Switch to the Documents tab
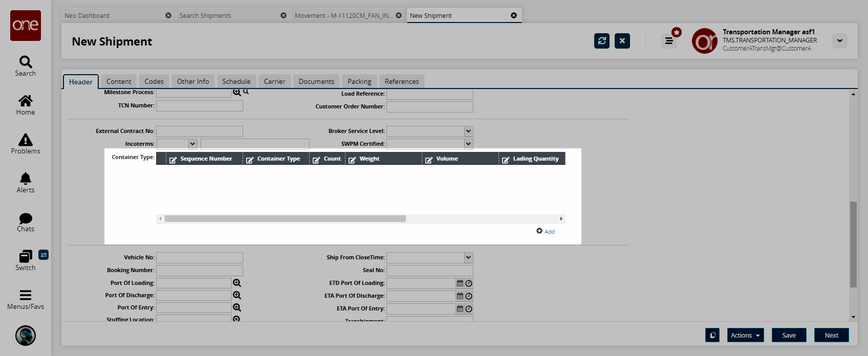This screenshot has height=356, width=868. tap(316, 81)
